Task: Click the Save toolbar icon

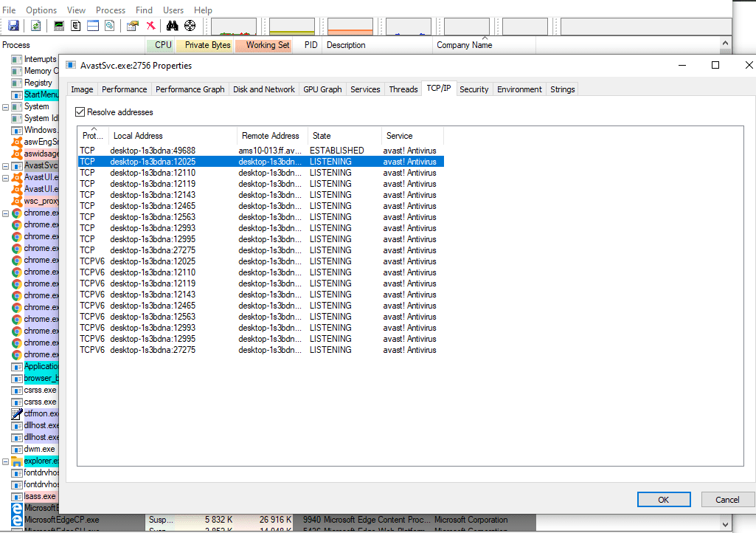Action: click(13, 26)
